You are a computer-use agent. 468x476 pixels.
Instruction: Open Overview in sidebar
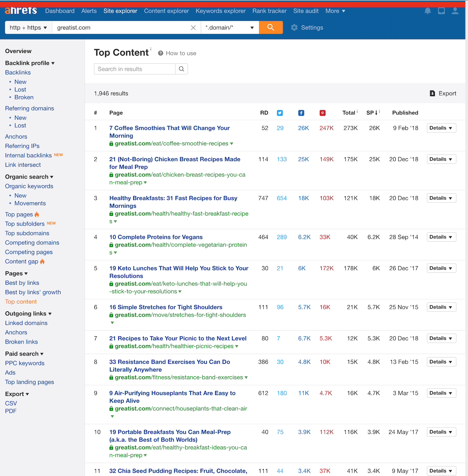click(x=18, y=51)
